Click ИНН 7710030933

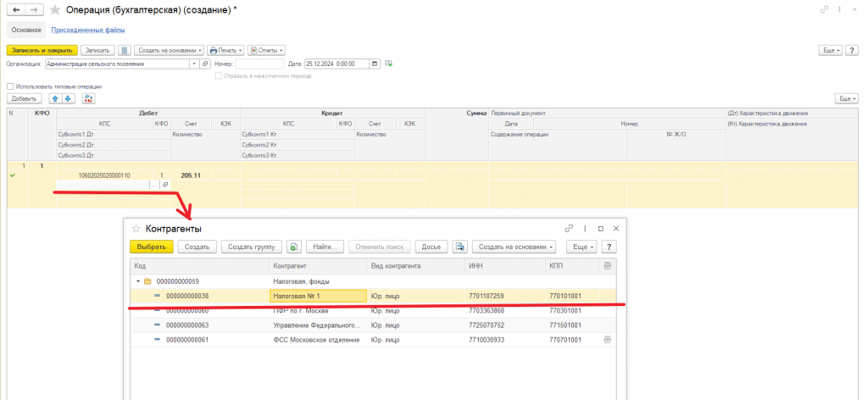point(486,340)
